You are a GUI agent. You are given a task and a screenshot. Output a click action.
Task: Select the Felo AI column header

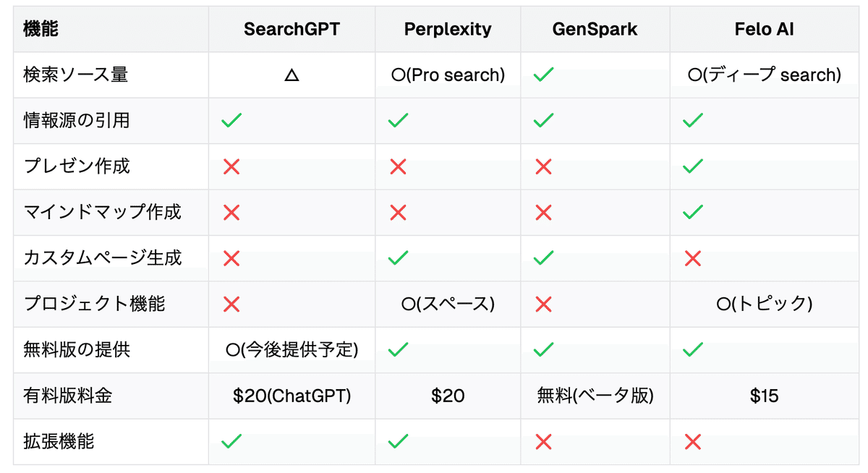pos(764,30)
